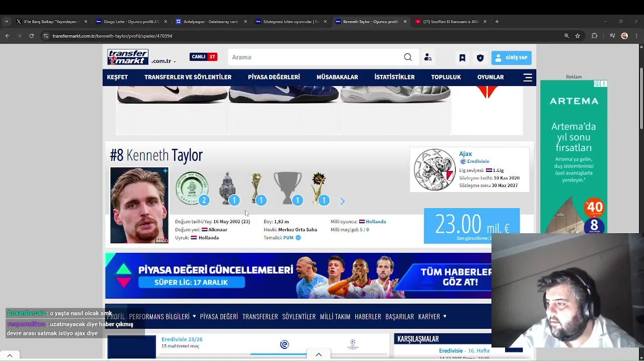Click the Hollanda national team link
644x362 pixels.
tap(376, 222)
